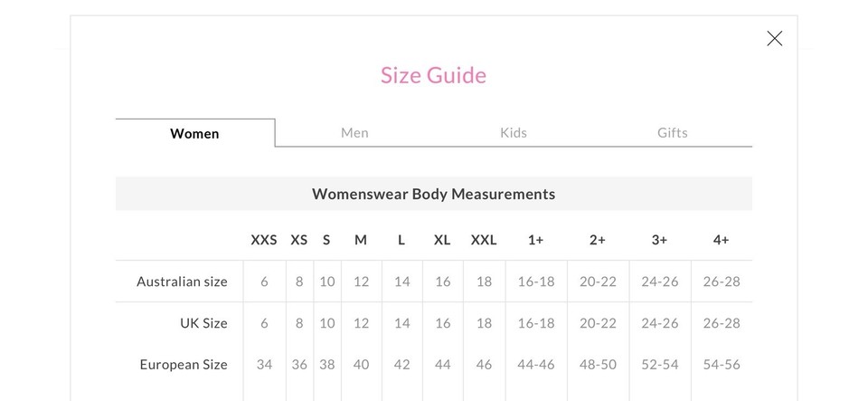The width and height of the screenshot is (868, 401).
Task: Select the XL column header
Action: (442, 240)
